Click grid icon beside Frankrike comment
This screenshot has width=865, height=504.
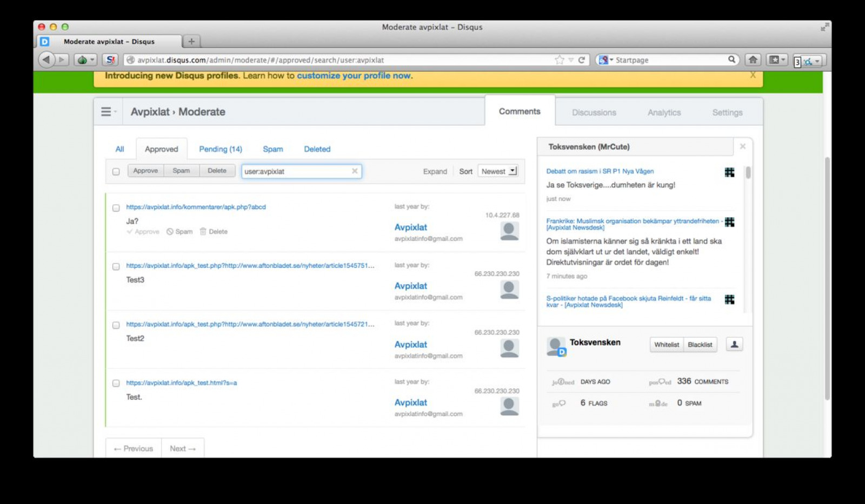(729, 222)
